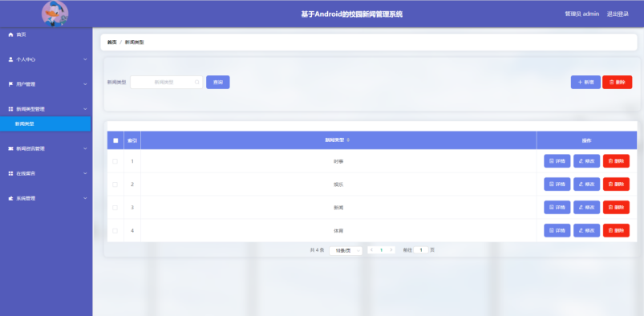
Task: Check the checkbox for row 时事
Action: tap(115, 161)
